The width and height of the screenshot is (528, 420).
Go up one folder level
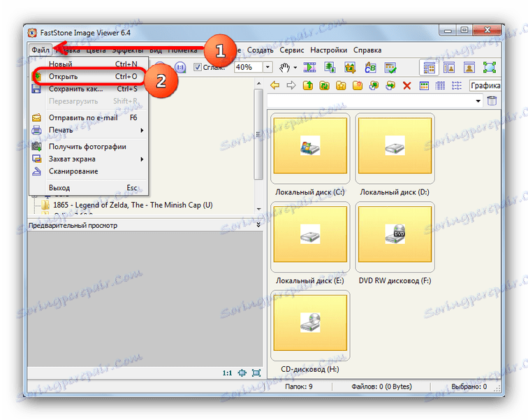(x=308, y=85)
